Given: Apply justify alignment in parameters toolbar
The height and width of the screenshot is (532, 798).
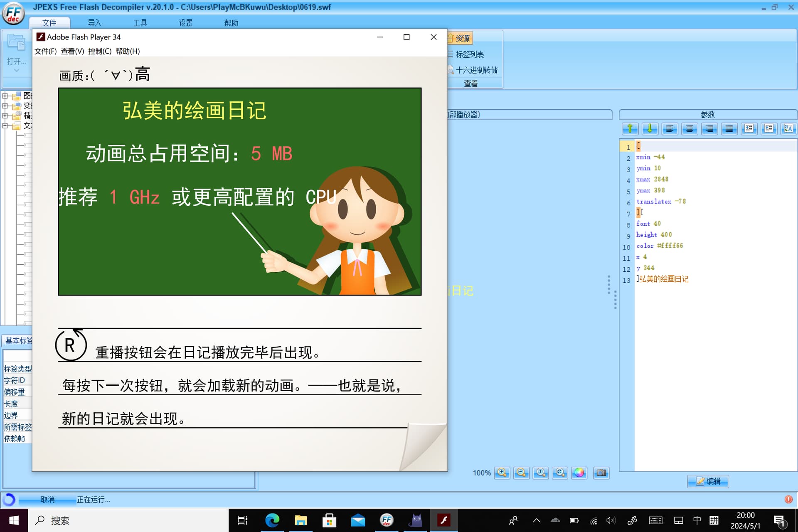Looking at the screenshot, I should coord(729,128).
